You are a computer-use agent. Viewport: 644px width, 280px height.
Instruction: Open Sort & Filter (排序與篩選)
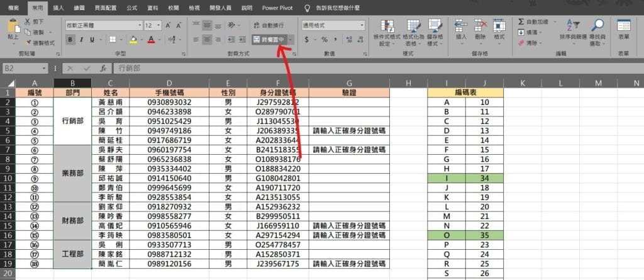click(572, 33)
